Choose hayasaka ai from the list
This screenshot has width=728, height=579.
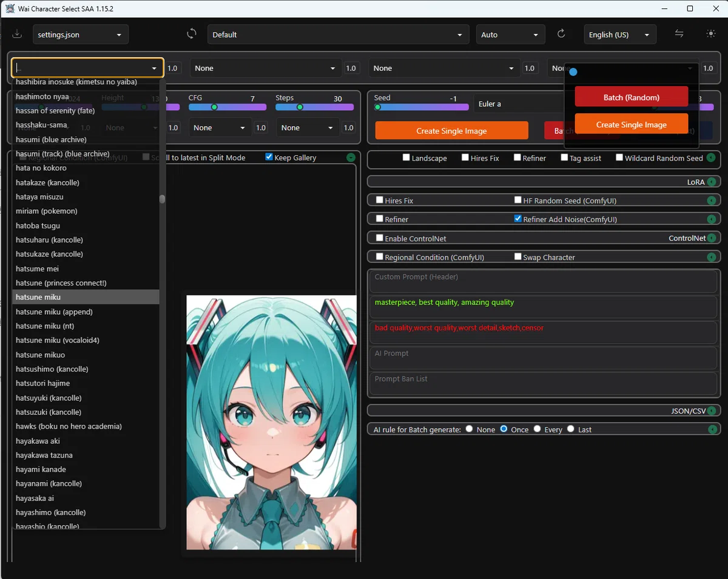[86, 498]
